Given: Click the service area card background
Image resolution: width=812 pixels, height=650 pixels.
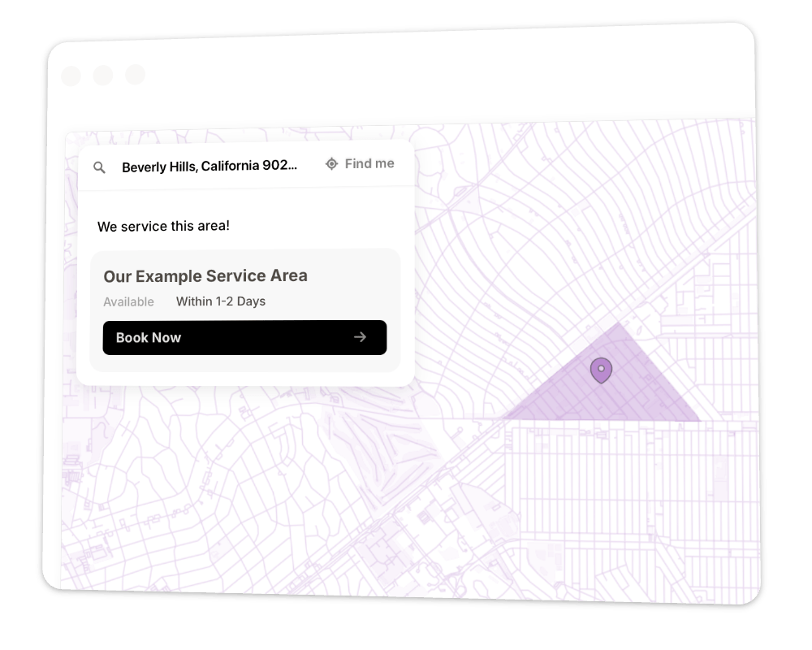Looking at the screenshot, I should 245,310.
